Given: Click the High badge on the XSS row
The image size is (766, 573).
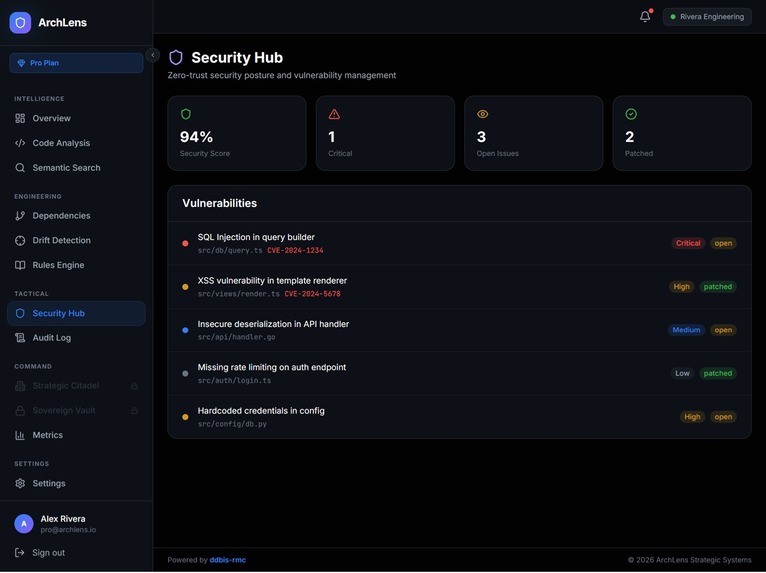Looking at the screenshot, I should [681, 287].
